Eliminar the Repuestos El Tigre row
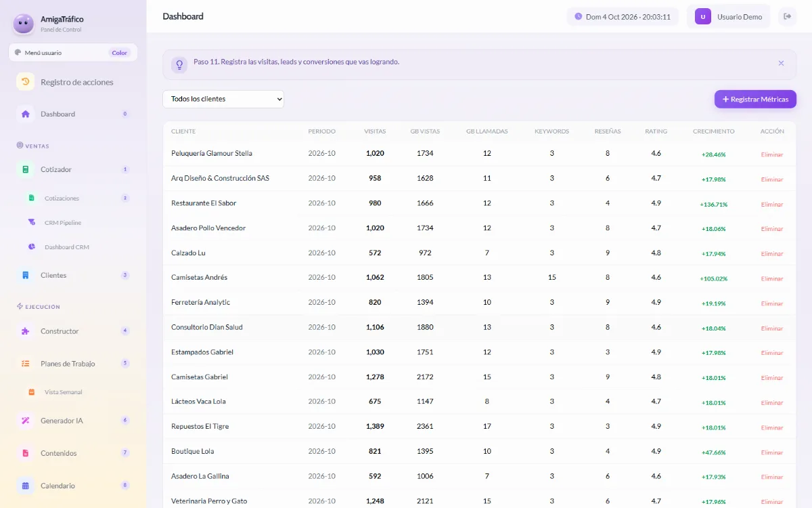 [x=772, y=427]
